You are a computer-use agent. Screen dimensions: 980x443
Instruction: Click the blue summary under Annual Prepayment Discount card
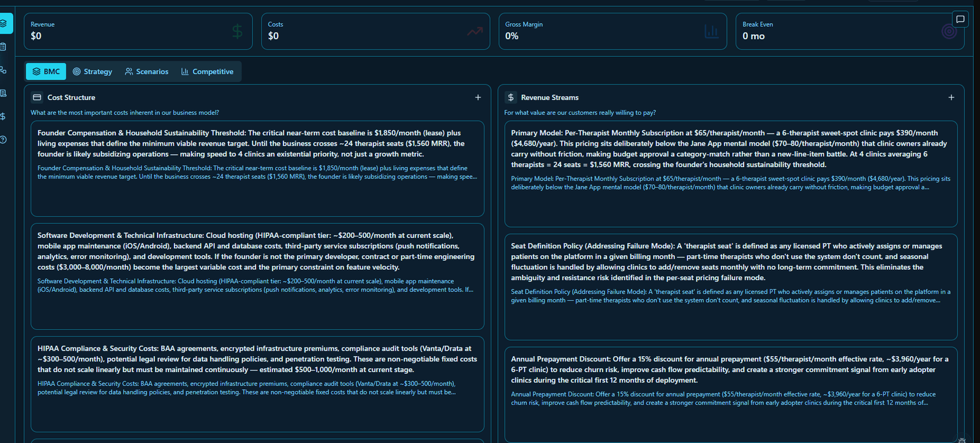point(723,398)
